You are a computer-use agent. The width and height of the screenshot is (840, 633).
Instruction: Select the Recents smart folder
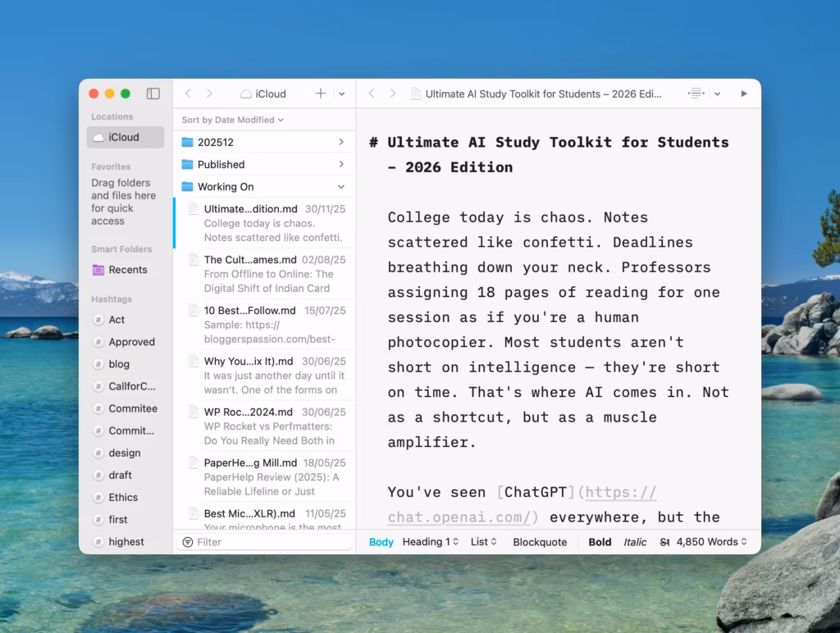[x=127, y=270]
